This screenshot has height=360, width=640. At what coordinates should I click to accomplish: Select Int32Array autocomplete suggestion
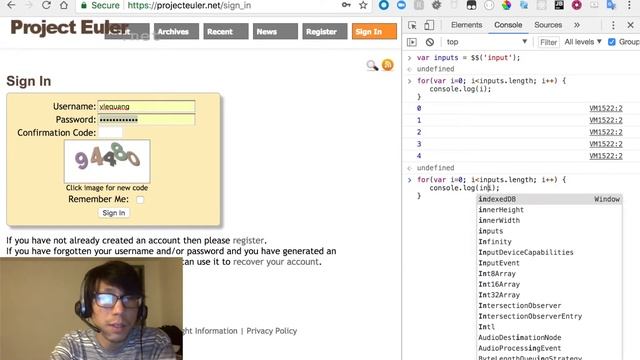(549, 295)
